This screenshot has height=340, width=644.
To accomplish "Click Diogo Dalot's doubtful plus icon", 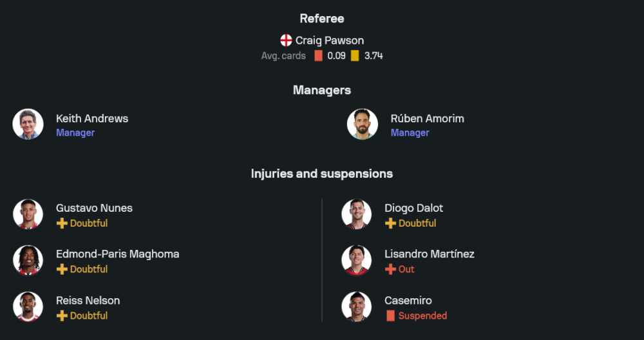I will (x=390, y=223).
